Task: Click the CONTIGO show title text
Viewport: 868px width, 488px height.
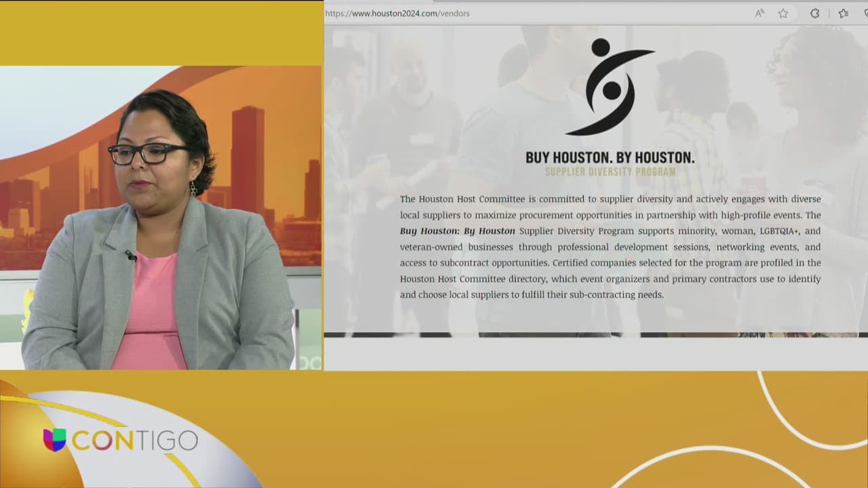Action: click(x=134, y=441)
